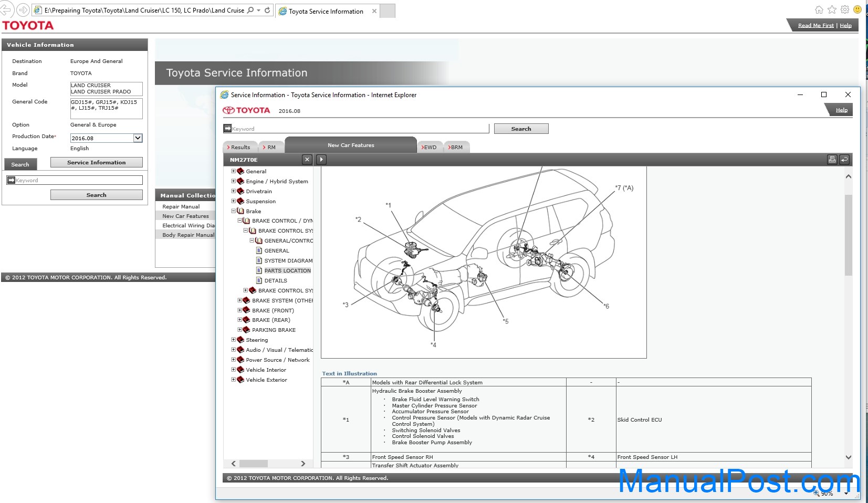Click the book icon for General
Image resolution: width=868 pixels, height=503 pixels.
[x=240, y=171]
